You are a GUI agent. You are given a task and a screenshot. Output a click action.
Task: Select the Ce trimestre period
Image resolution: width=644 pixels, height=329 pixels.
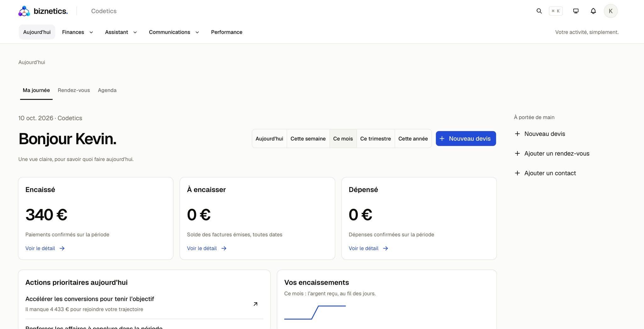(x=375, y=139)
